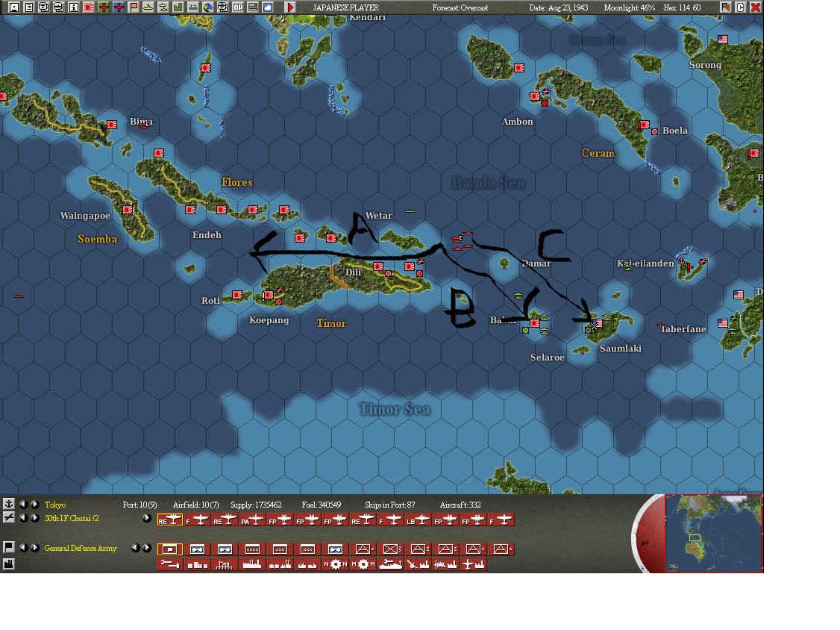Select the highlighted HQ flag unit icon
This screenshot has height=630, width=840.
(x=170, y=549)
